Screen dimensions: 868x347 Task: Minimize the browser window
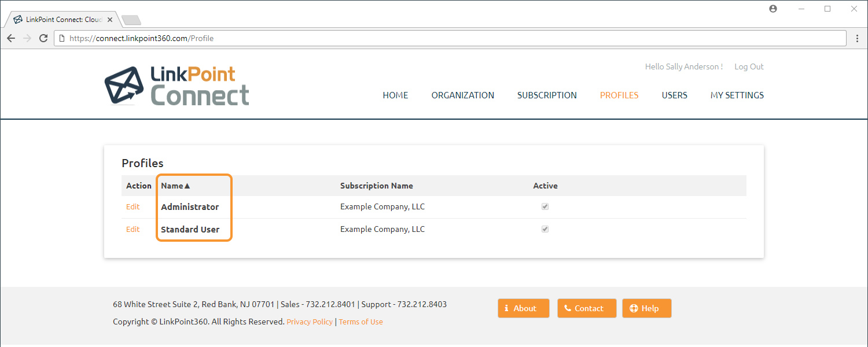click(801, 9)
